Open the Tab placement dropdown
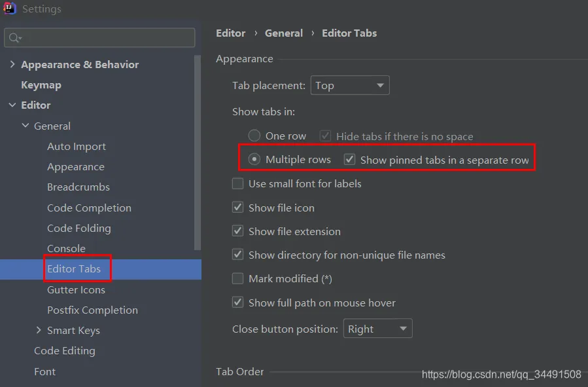 click(350, 85)
